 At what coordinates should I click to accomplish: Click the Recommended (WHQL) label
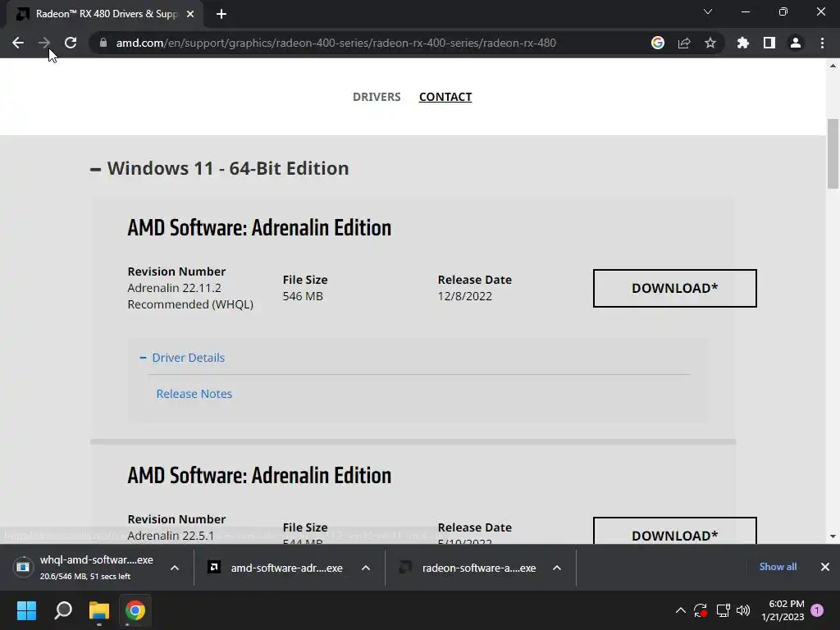coord(190,304)
